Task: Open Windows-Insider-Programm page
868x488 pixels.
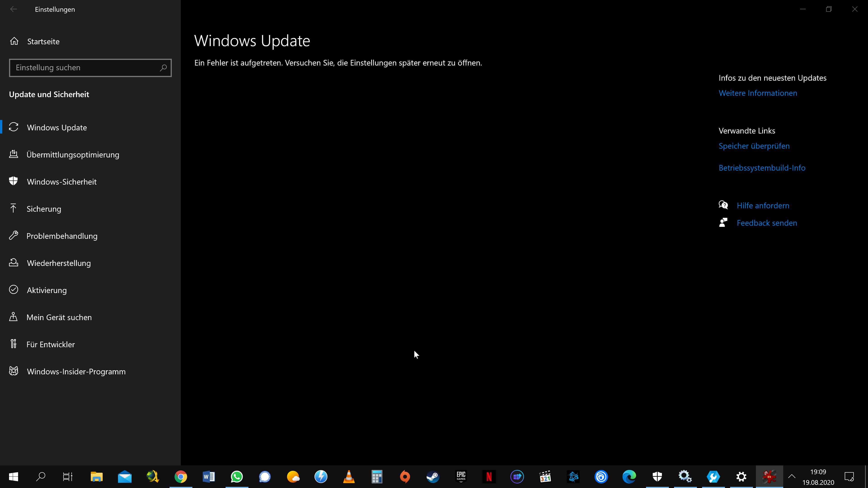Action: 76,371
